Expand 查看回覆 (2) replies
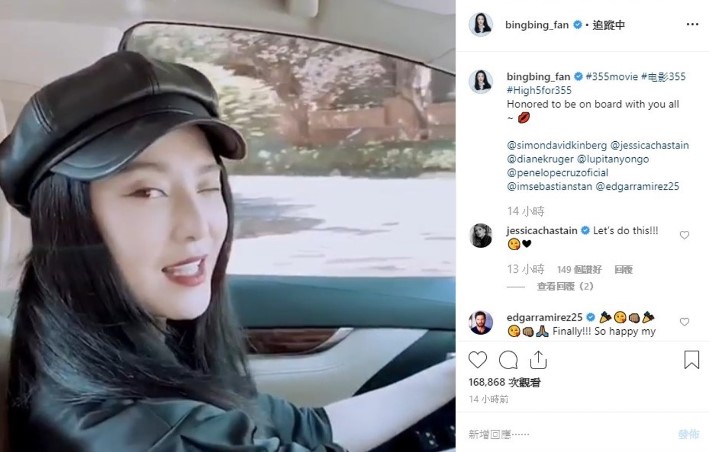Image resolution: width=718 pixels, height=452 pixels. click(565, 286)
